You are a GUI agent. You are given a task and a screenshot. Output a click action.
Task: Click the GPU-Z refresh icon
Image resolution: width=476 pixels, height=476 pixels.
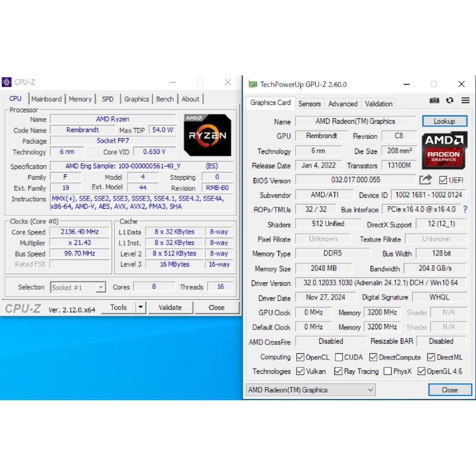point(450,100)
